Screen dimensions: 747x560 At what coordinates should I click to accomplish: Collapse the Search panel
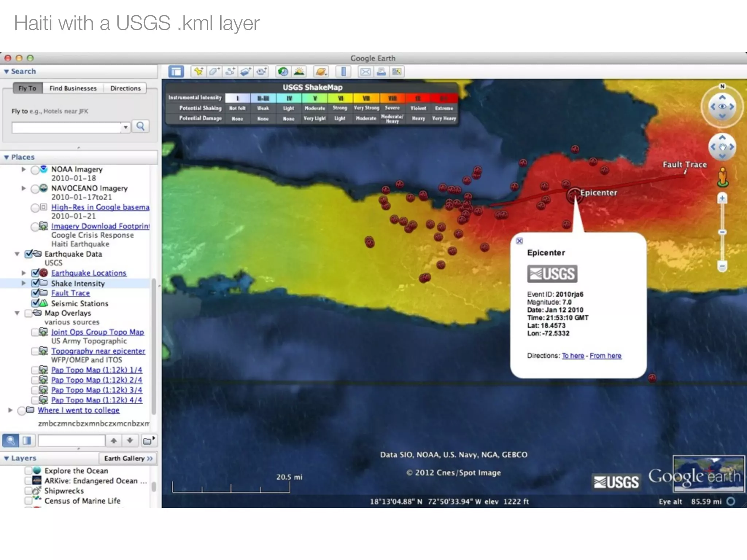(6, 71)
